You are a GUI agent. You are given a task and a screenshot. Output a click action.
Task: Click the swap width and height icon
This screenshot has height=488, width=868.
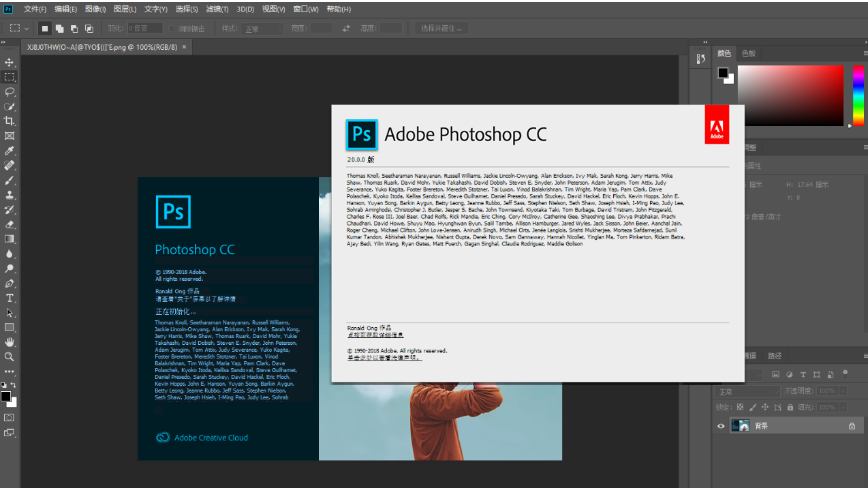point(346,29)
